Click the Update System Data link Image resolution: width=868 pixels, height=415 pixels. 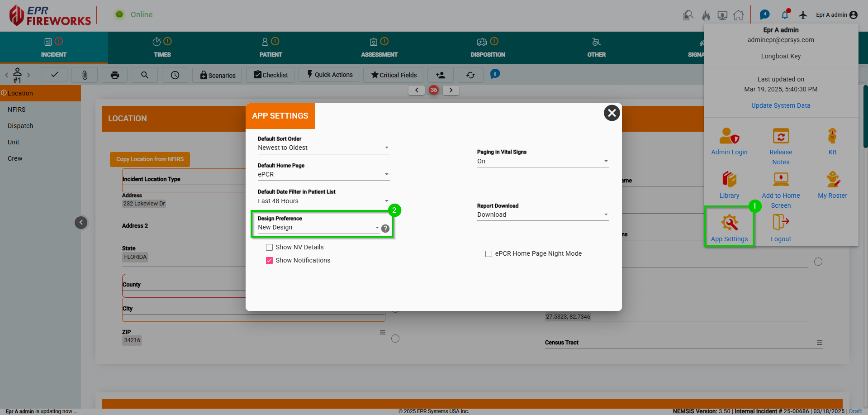coord(781,105)
